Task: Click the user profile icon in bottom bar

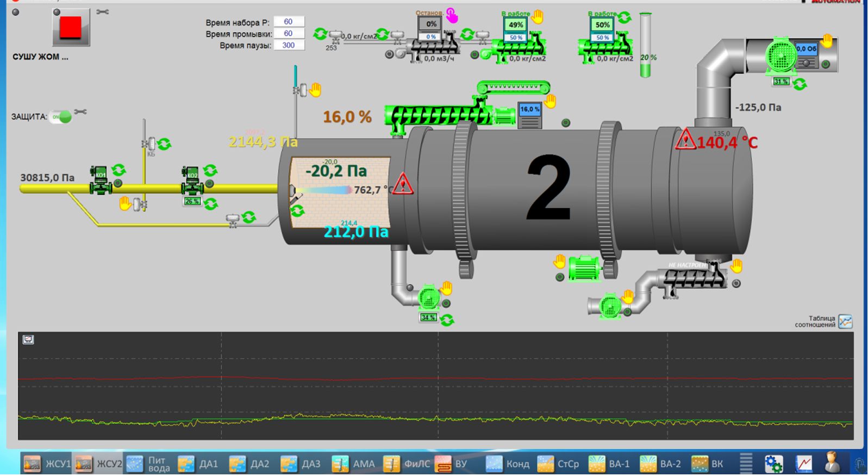Action: [x=832, y=463]
